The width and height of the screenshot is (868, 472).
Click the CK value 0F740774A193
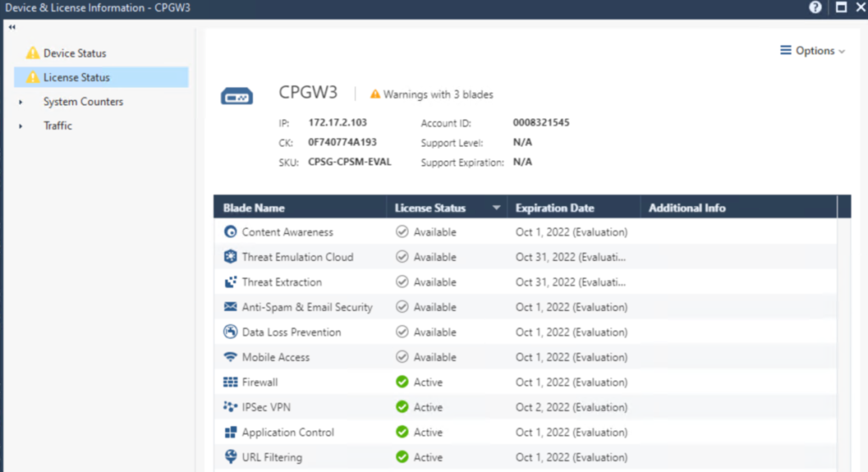point(342,142)
